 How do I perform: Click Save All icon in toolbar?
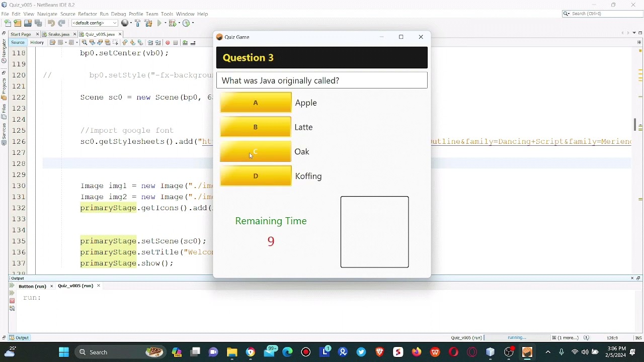coord(38,23)
